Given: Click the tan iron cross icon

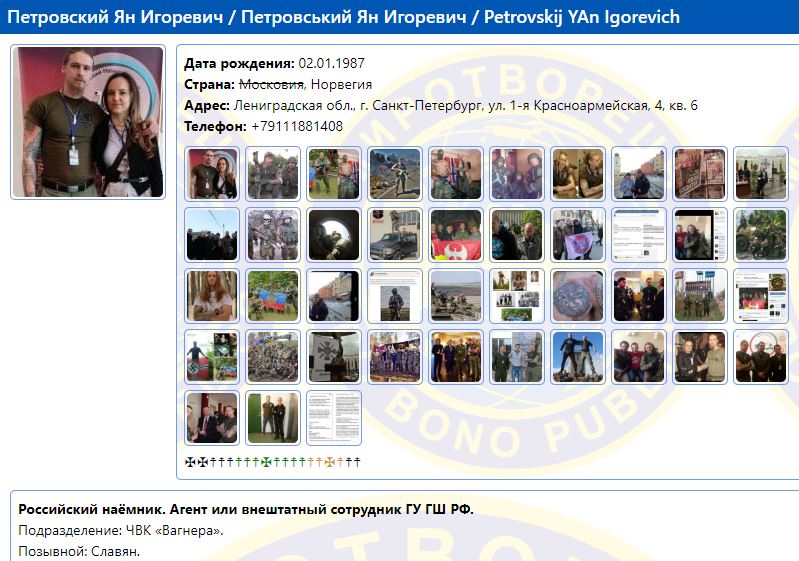Looking at the screenshot, I should (x=330, y=462).
